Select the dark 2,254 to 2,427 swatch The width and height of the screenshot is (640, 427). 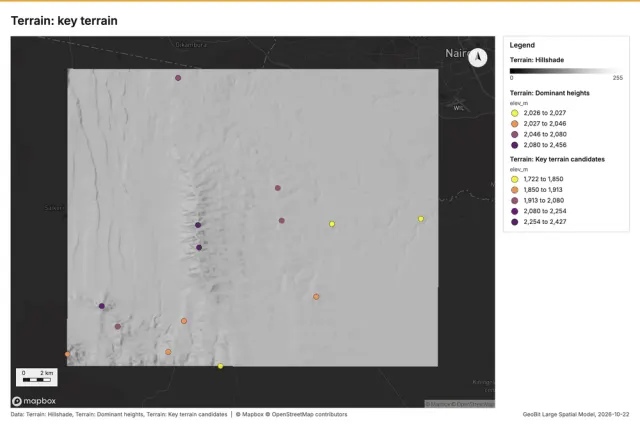(x=515, y=222)
